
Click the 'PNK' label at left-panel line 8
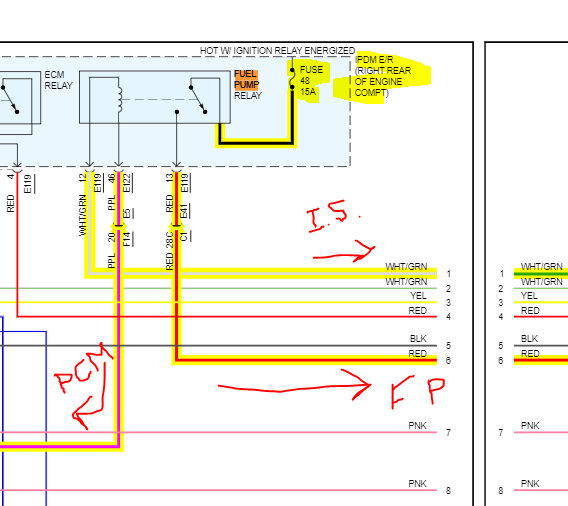pyautogui.click(x=418, y=484)
